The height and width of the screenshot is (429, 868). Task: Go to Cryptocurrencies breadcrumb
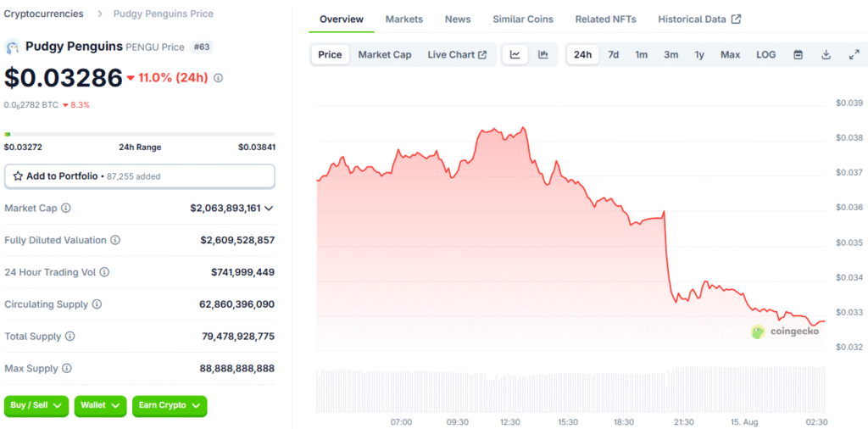(44, 14)
